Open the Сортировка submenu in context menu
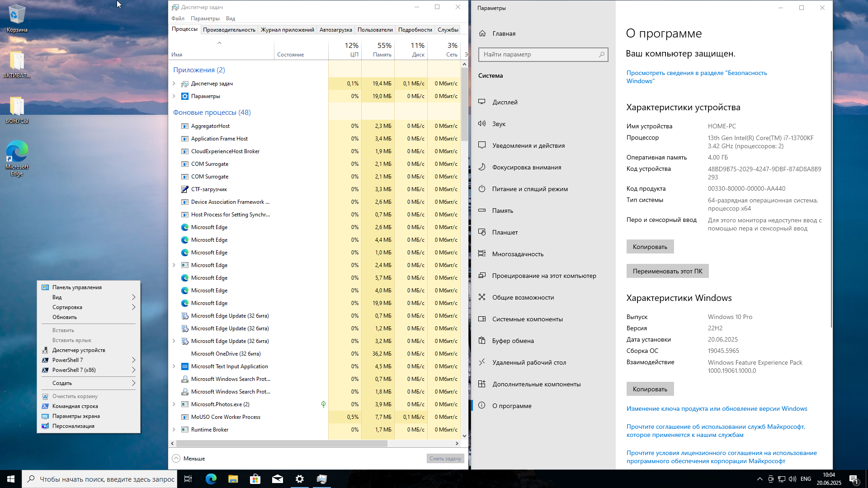Screen dimensions: 868x488 [x=89, y=307]
